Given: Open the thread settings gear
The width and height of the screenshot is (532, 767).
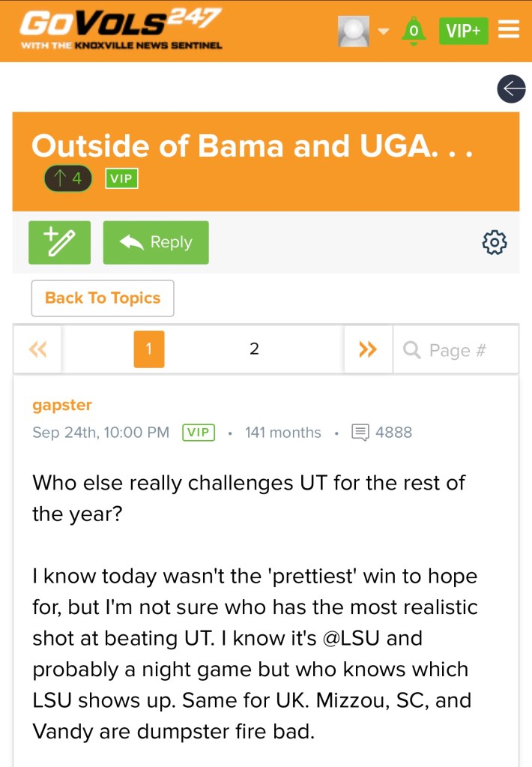Looking at the screenshot, I should (x=495, y=242).
